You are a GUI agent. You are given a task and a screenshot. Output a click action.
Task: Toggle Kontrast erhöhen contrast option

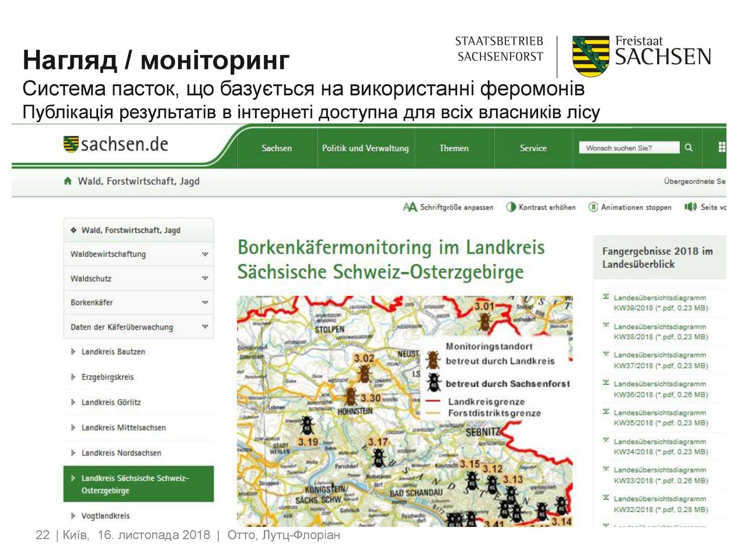pos(511,207)
